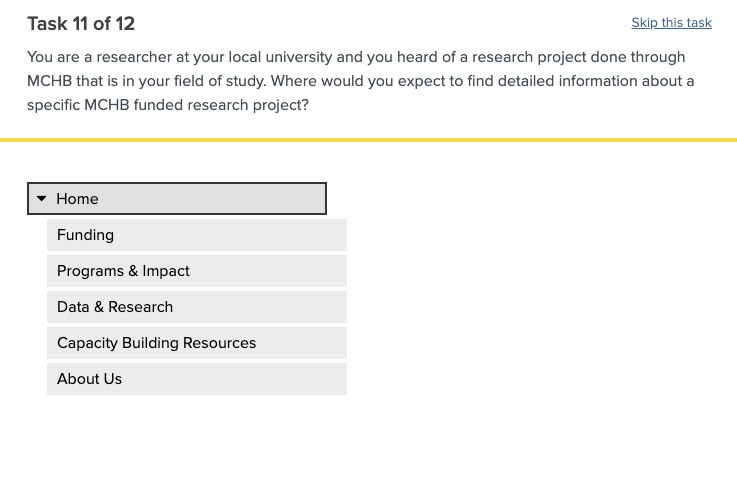Click the word Home in the tree
The width and height of the screenshot is (737, 500).
click(77, 199)
